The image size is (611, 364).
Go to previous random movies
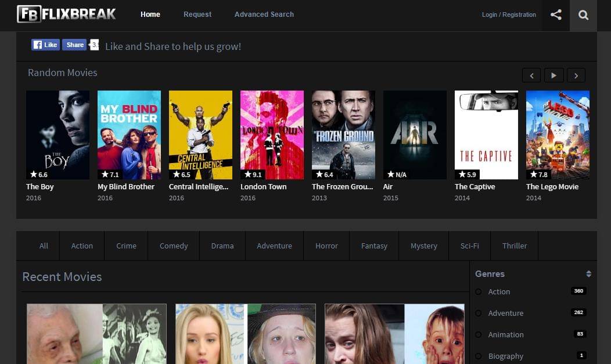click(531, 75)
